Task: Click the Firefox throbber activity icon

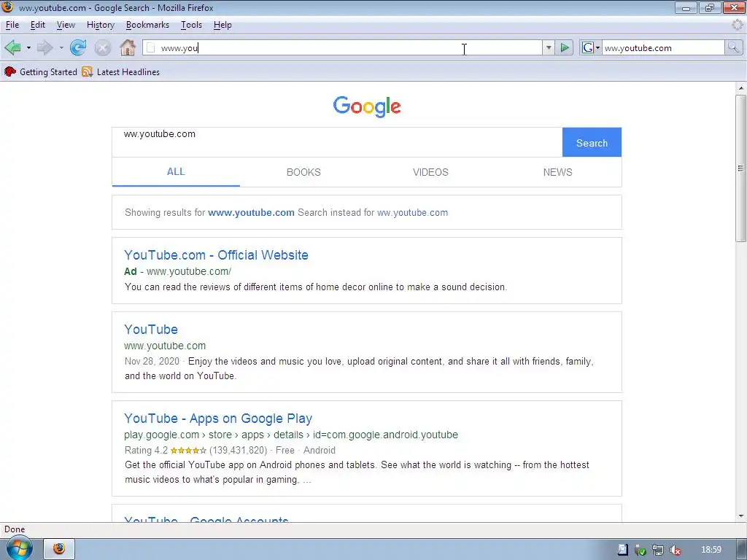Action: click(x=738, y=25)
